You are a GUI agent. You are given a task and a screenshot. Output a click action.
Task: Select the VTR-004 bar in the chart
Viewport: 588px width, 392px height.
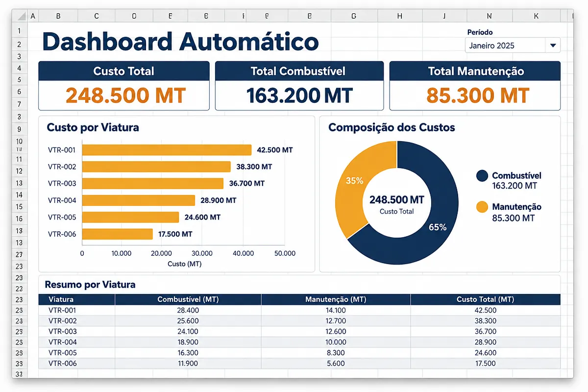[x=139, y=200]
